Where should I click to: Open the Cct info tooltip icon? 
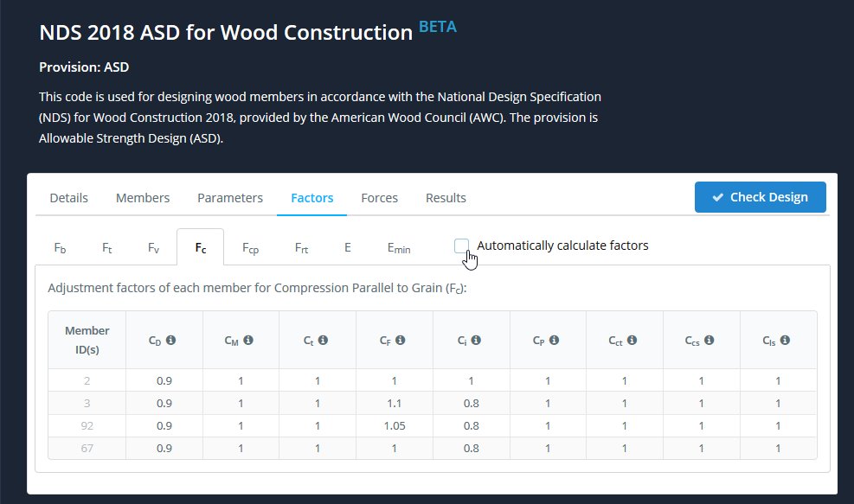coord(631,341)
